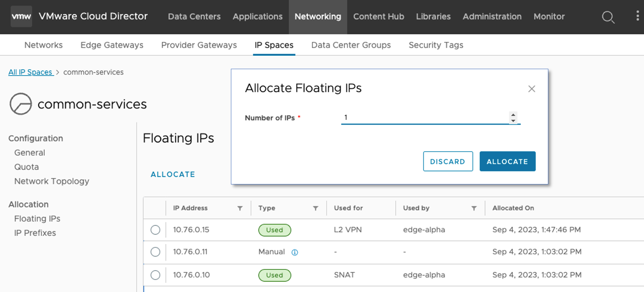Open the search magnifier icon
This screenshot has height=292, width=644.
608,17
